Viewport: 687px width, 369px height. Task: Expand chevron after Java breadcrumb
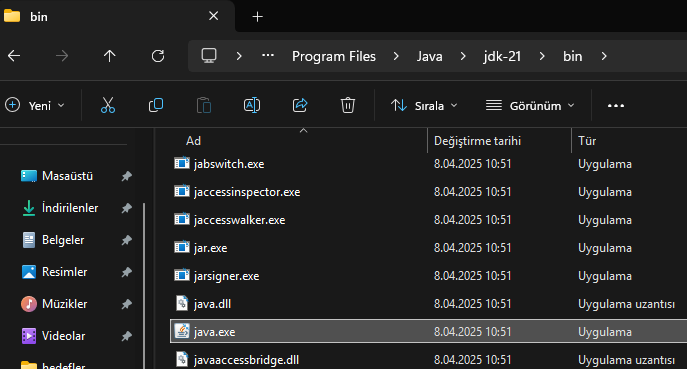463,56
